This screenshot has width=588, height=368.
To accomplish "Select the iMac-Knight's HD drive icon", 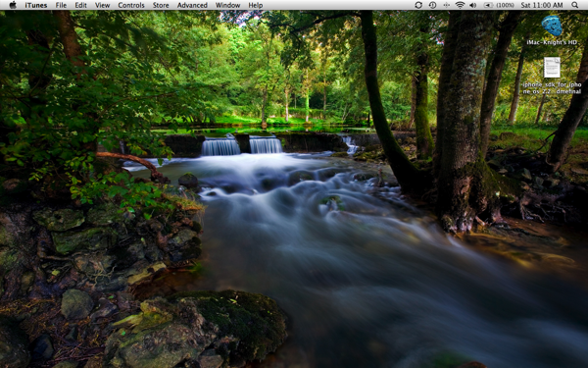I will [x=552, y=26].
